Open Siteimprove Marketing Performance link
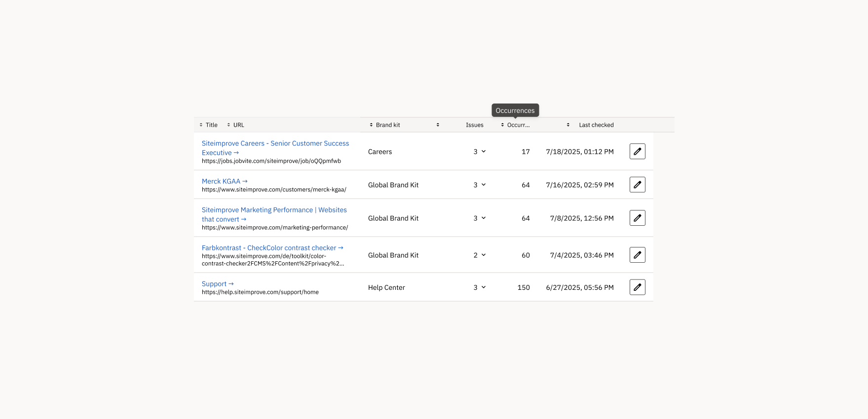The height and width of the screenshot is (419, 868). (274, 214)
